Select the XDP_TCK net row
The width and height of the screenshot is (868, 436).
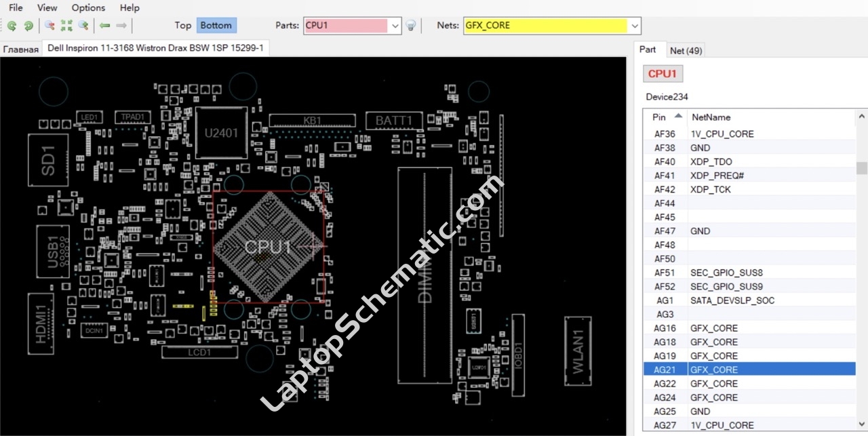click(x=749, y=189)
